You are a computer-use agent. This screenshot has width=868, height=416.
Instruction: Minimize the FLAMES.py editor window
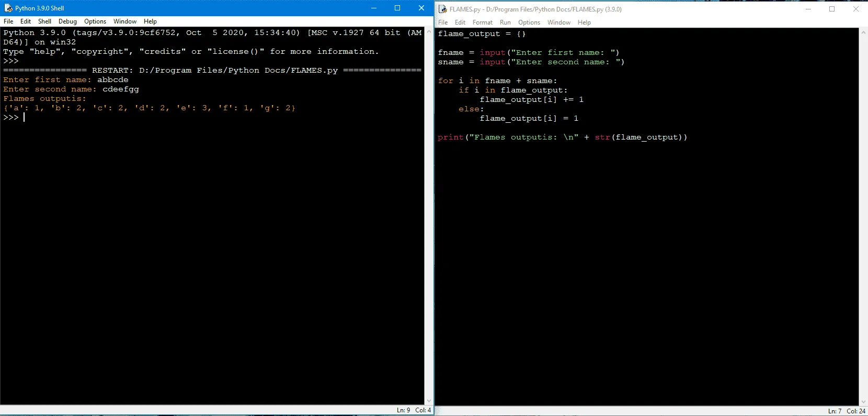(x=808, y=9)
